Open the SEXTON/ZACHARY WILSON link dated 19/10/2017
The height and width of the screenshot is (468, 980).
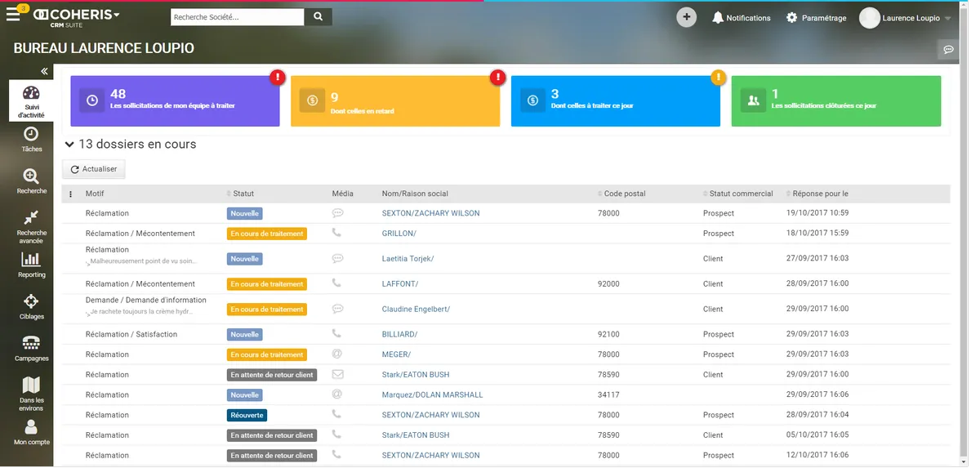tap(430, 213)
